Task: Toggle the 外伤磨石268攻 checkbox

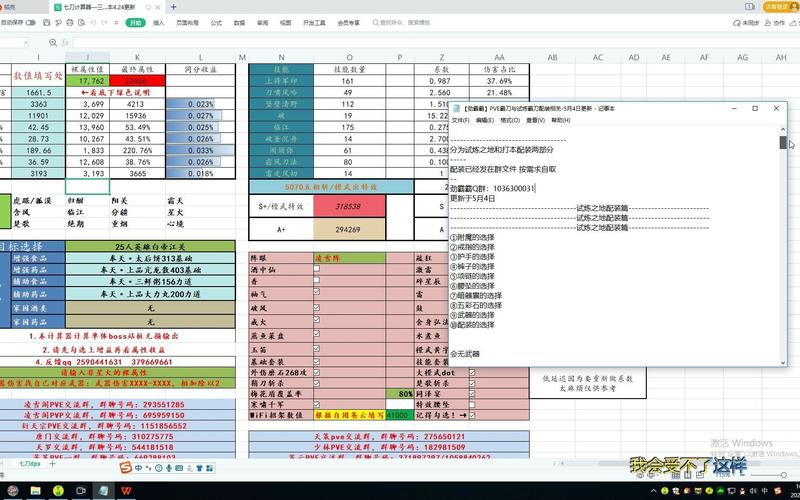Action: 316,372
